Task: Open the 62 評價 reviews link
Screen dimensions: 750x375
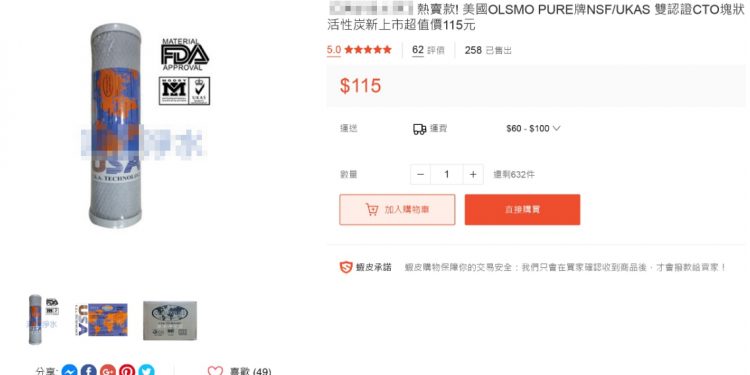Action: pos(428,50)
